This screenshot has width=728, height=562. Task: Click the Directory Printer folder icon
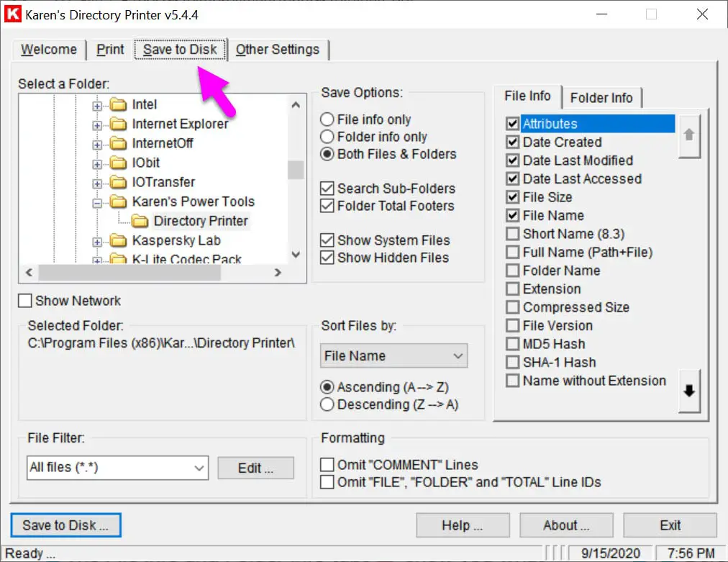pyautogui.click(x=140, y=221)
